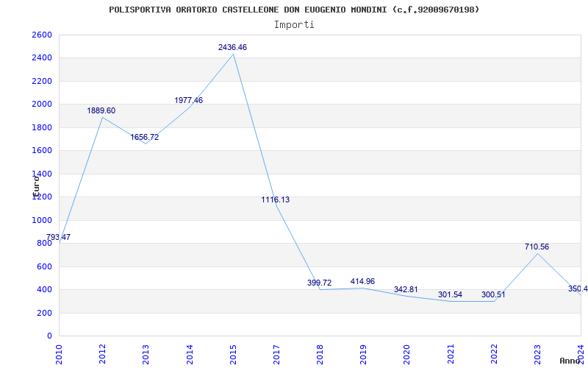Select the 1116.13 data label
The image size is (588, 368).
click(x=276, y=199)
